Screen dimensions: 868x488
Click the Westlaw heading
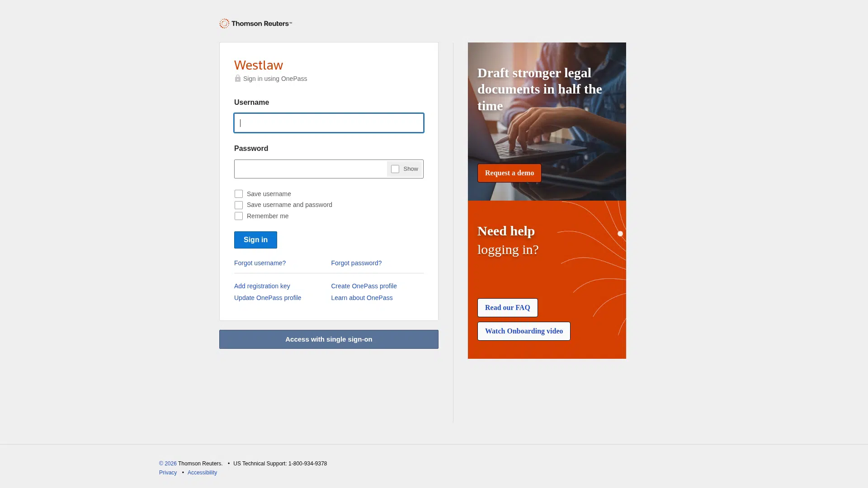point(259,65)
